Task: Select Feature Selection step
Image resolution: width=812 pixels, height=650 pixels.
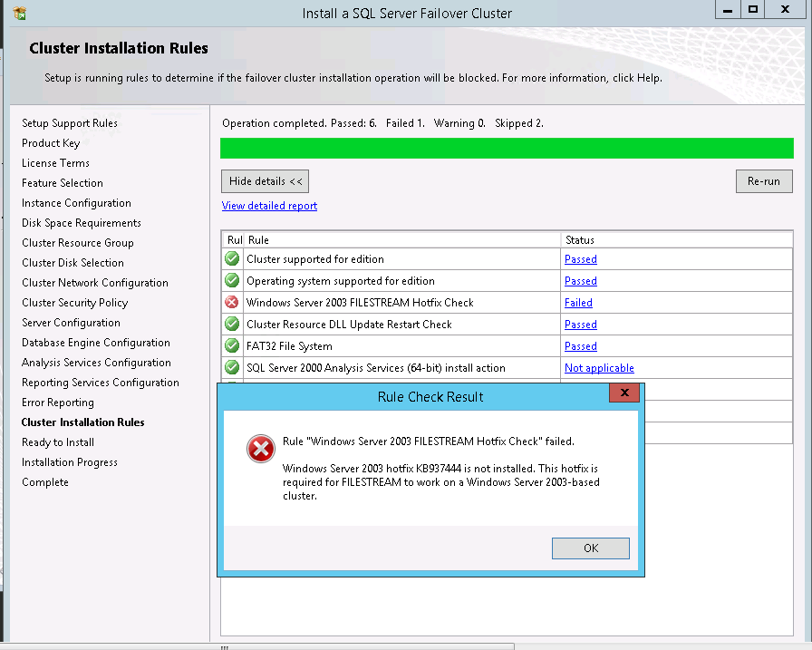Action: point(63,183)
